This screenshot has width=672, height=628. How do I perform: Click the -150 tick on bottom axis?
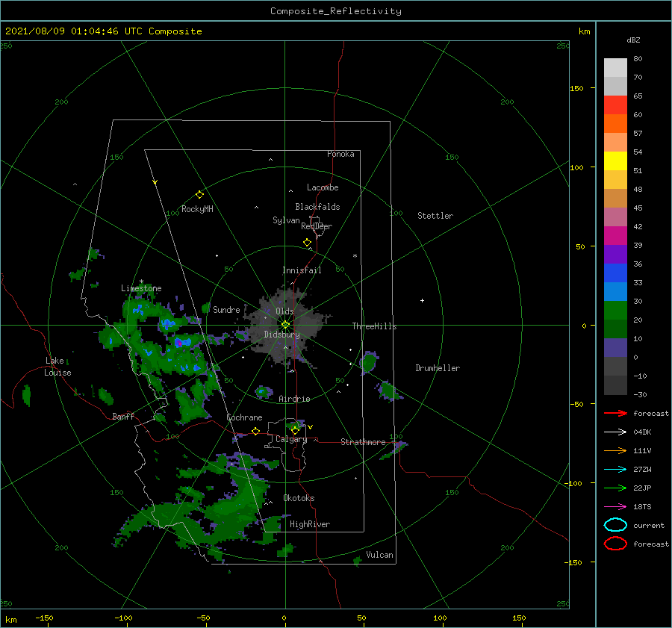(x=44, y=618)
